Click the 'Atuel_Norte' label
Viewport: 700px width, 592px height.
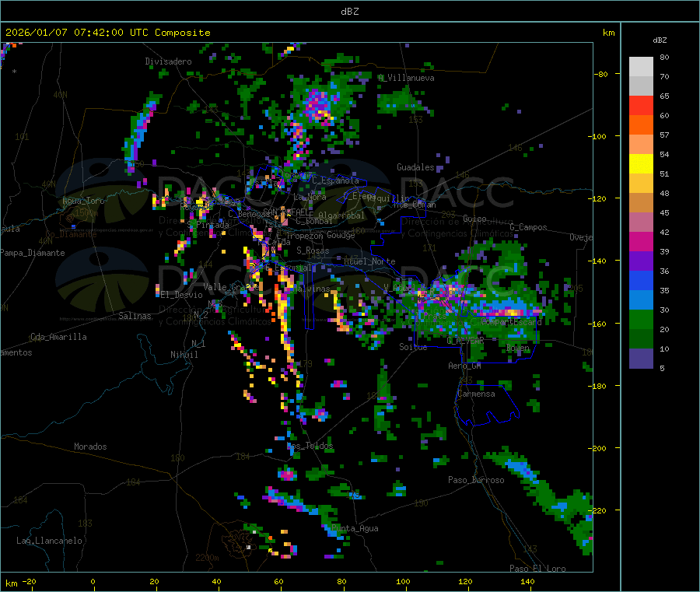(369, 261)
